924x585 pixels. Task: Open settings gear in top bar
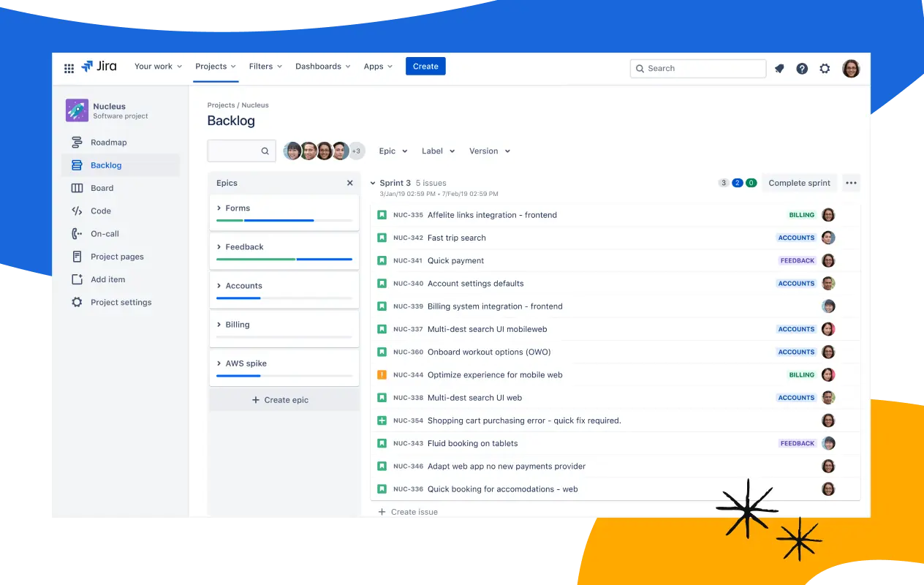(825, 68)
